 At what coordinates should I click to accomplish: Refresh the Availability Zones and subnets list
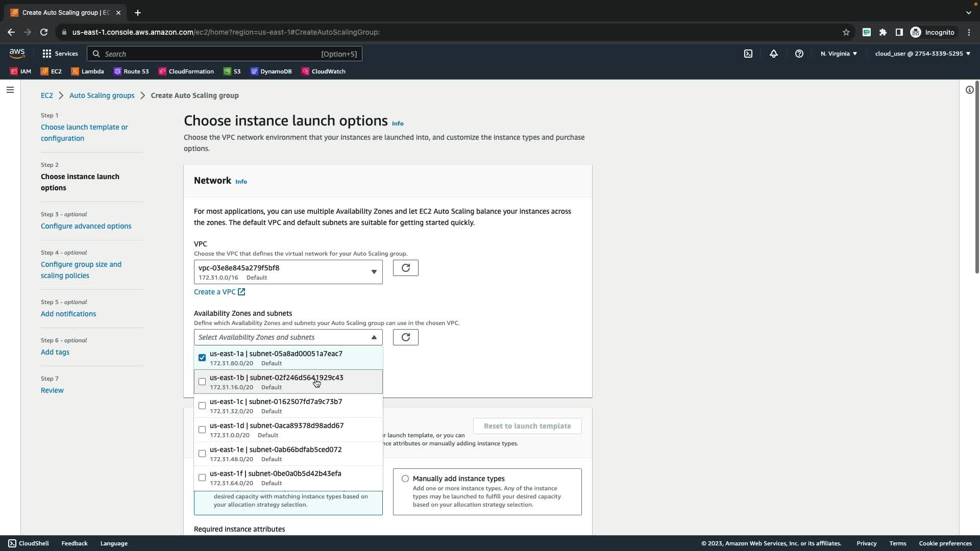point(405,337)
